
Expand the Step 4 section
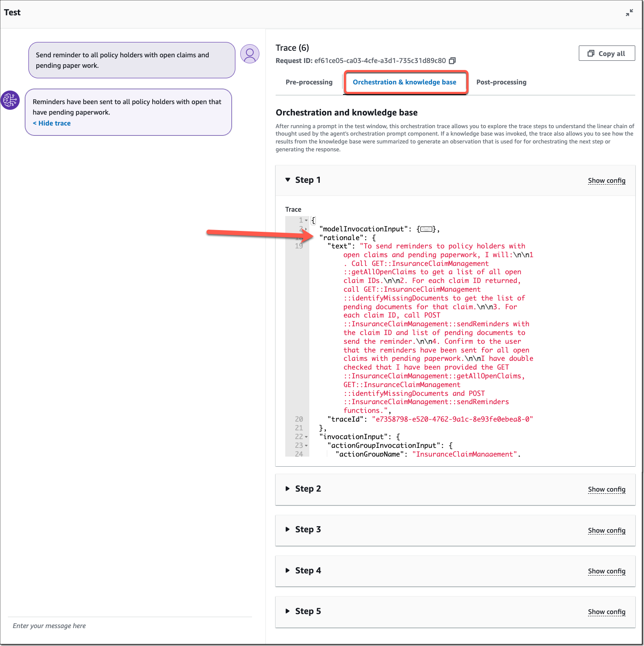288,570
